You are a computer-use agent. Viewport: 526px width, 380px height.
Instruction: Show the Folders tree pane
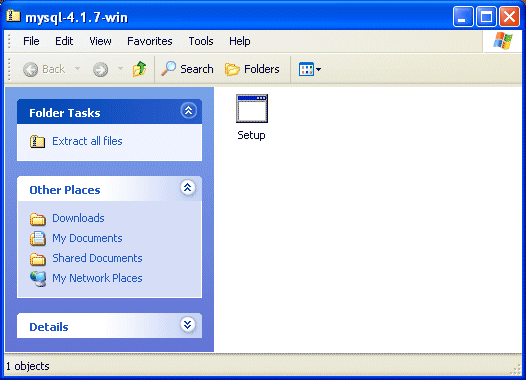[252, 69]
